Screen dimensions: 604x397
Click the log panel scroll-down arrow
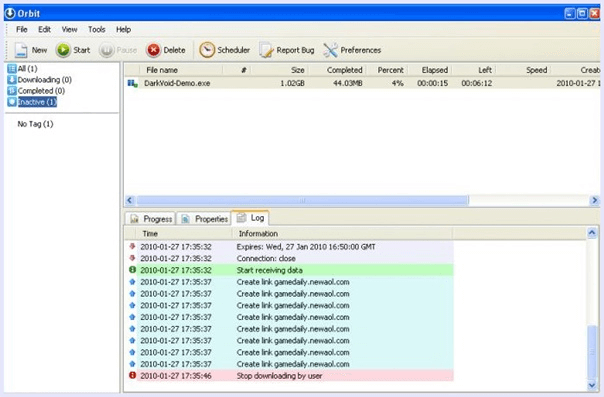592,385
